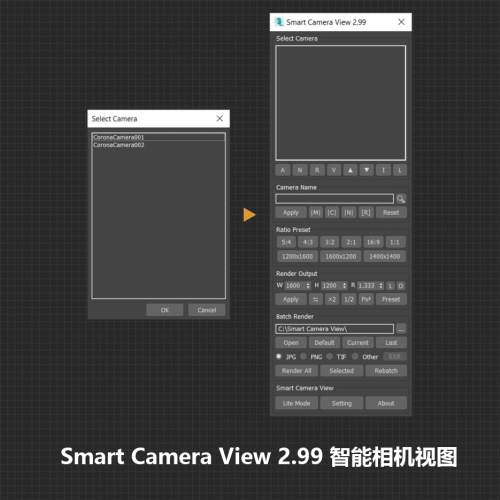
Task: Move camera up with the up-triangle button
Action: click(x=350, y=170)
